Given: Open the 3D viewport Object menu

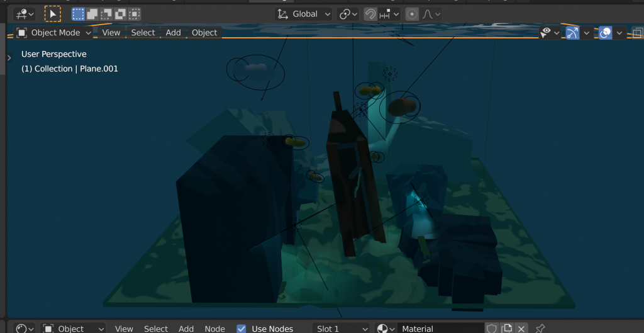Looking at the screenshot, I should 204,33.
